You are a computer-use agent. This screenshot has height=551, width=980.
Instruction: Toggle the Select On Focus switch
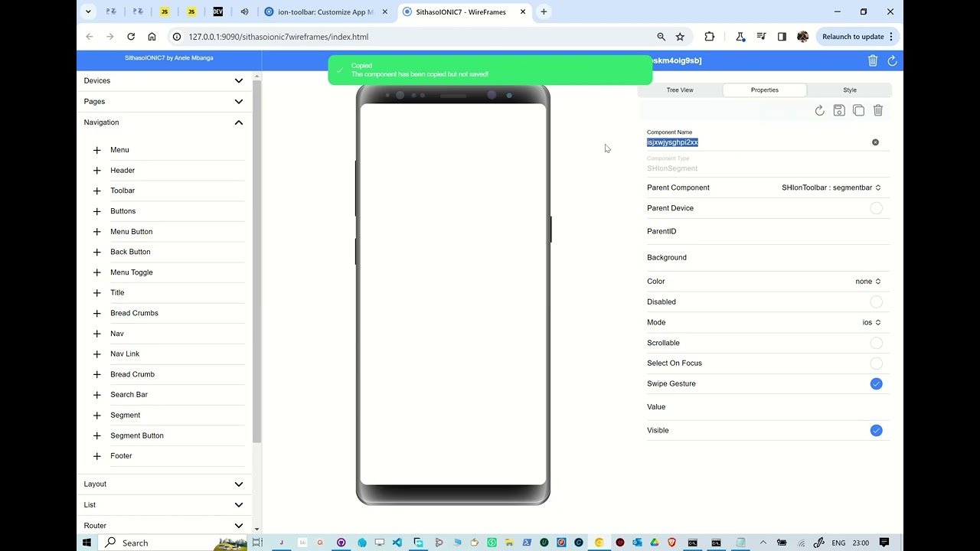click(876, 364)
